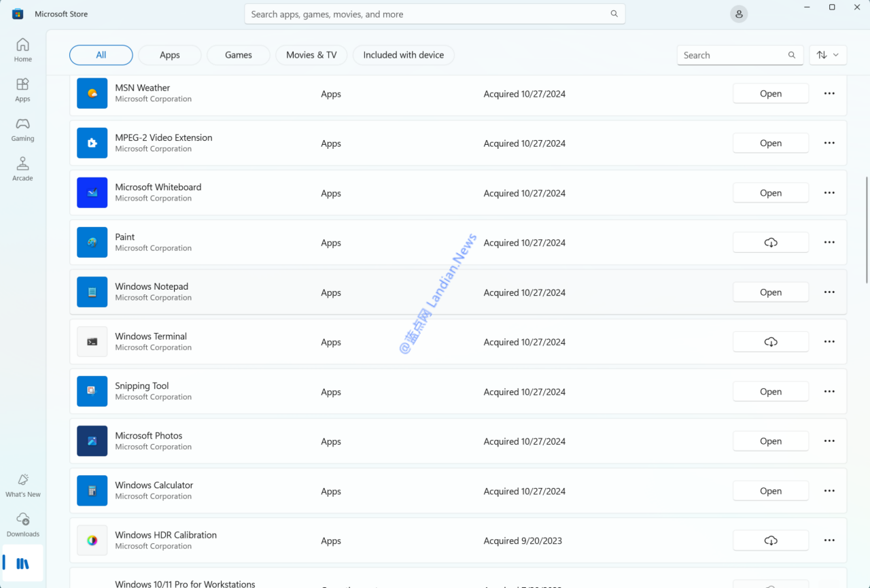Click the Windows Terminal title text

point(151,336)
